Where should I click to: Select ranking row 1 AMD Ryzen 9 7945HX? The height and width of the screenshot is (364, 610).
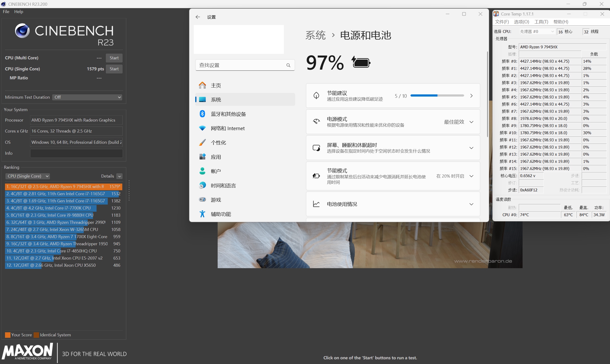click(x=63, y=187)
